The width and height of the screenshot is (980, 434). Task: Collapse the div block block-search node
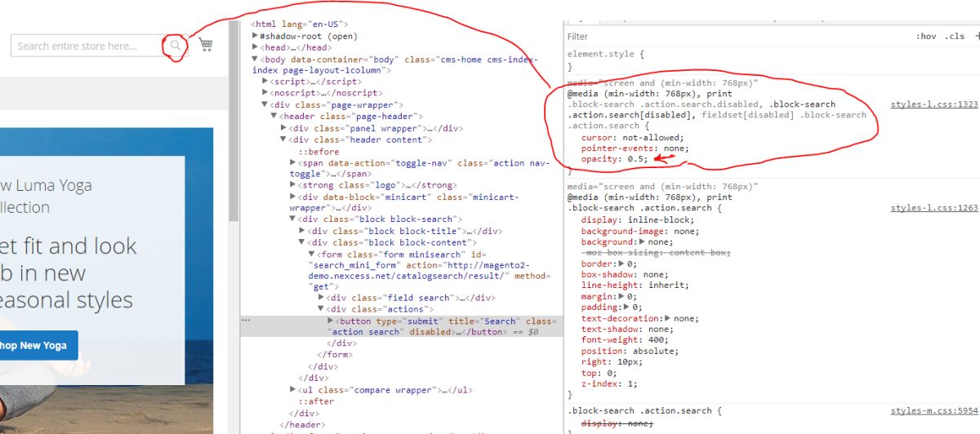click(x=292, y=219)
